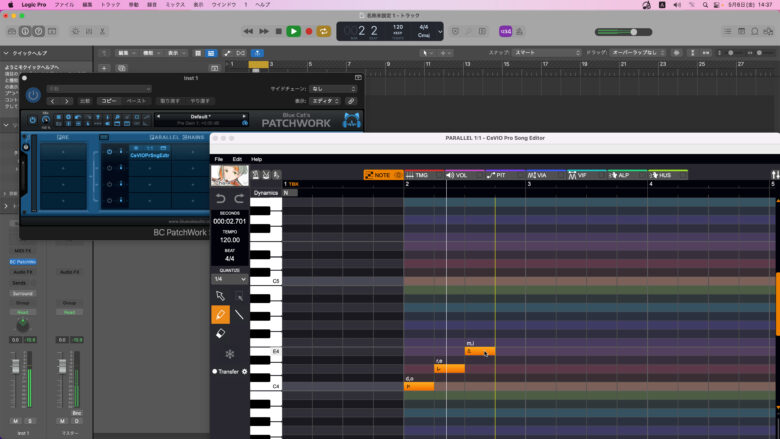Click the snowflake freeze icon in CeVIO
The image size is (780, 439).
(229, 354)
